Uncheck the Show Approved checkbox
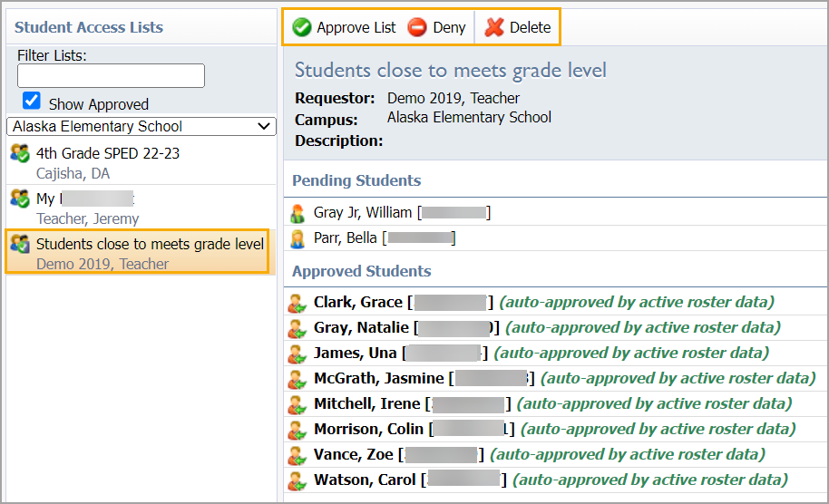Screen dimensions: 829x504 (x=32, y=101)
